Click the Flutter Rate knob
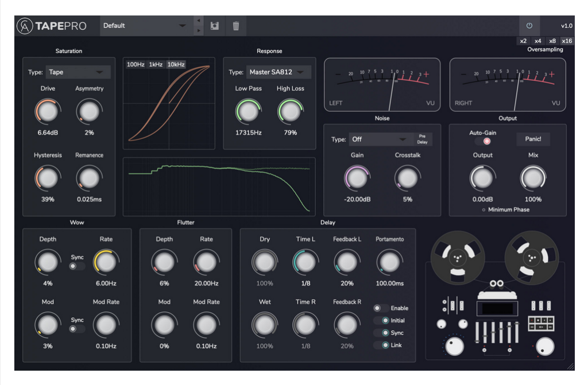The width and height of the screenshot is (588, 385). click(206, 262)
